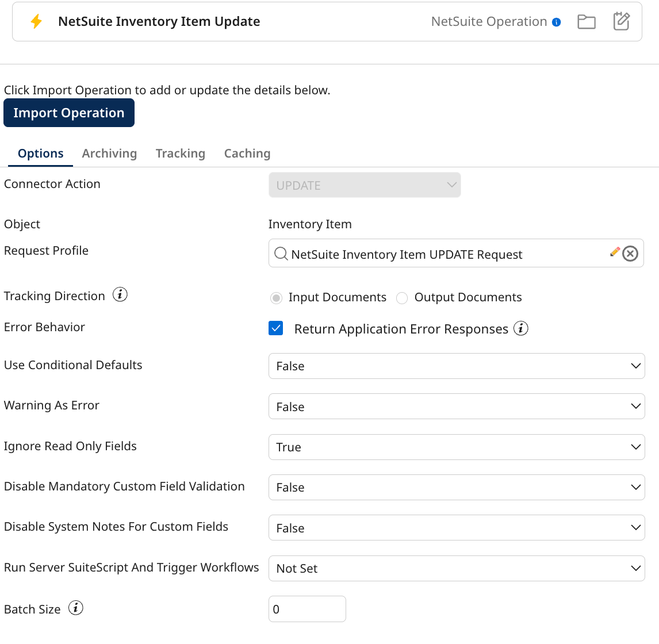This screenshot has height=644, width=659.
Task: Clear the Request Profile using the X icon
Action: pos(630,253)
